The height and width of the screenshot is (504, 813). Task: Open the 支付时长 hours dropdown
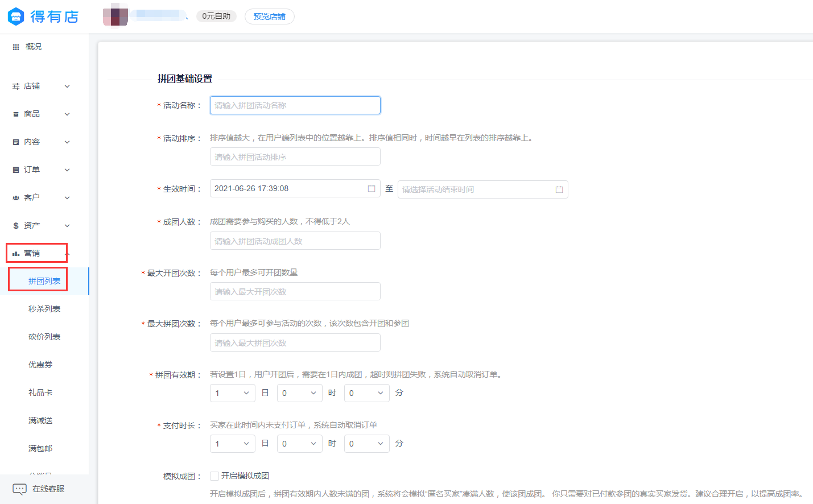[x=299, y=444]
